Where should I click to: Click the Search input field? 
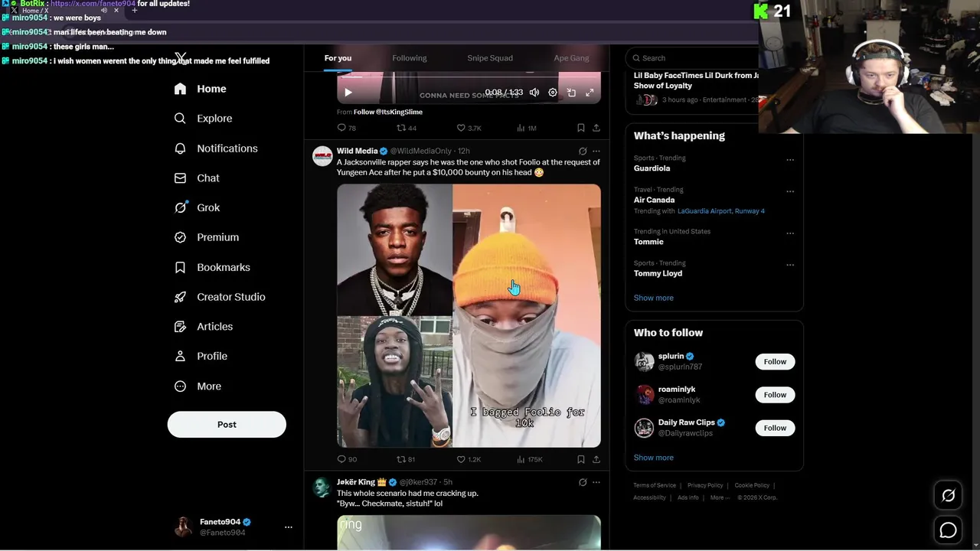tap(692, 58)
